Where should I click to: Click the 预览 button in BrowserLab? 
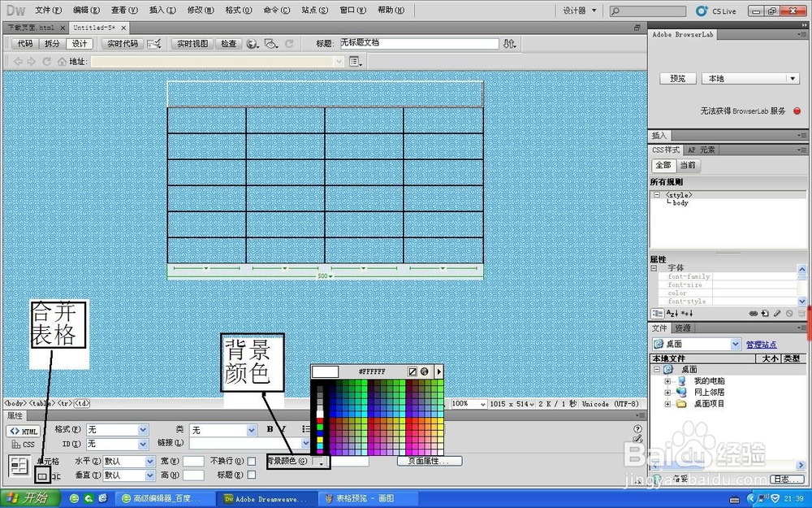pyautogui.click(x=678, y=78)
